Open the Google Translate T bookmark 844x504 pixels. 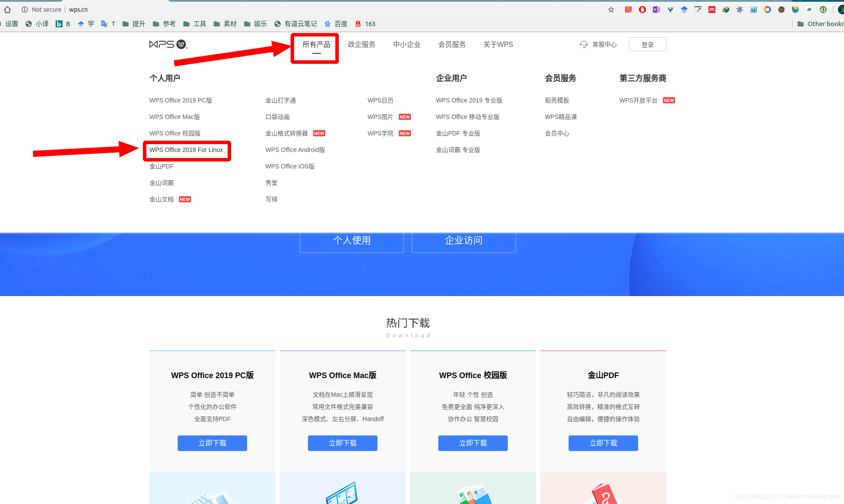click(x=108, y=24)
